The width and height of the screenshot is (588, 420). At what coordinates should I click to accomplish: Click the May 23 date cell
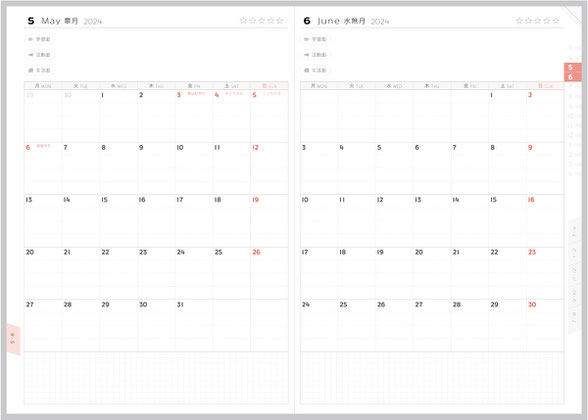click(x=156, y=273)
